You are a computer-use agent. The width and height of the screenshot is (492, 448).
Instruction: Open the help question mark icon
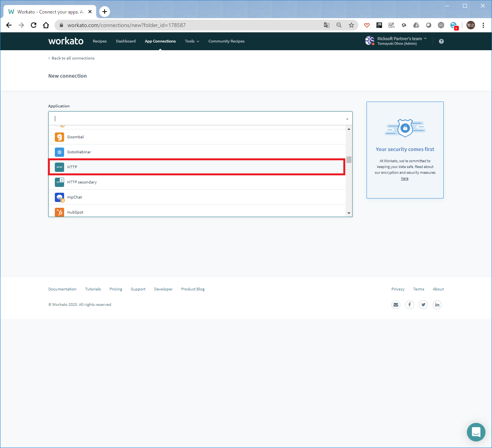[x=441, y=41]
